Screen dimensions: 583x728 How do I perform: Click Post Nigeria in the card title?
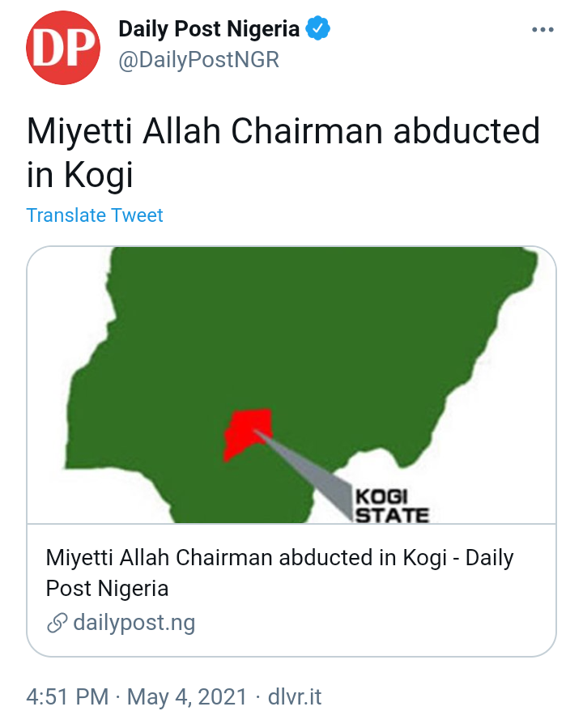coord(107,589)
